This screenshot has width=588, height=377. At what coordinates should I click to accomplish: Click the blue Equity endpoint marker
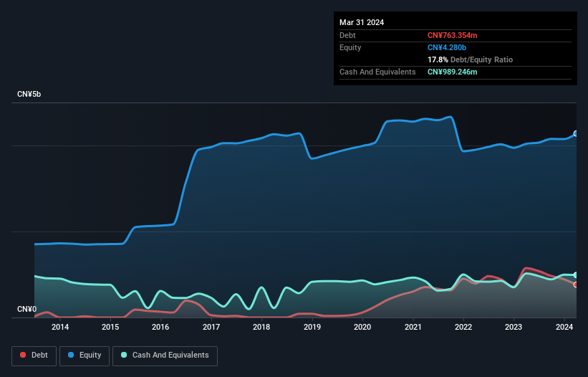pos(575,134)
